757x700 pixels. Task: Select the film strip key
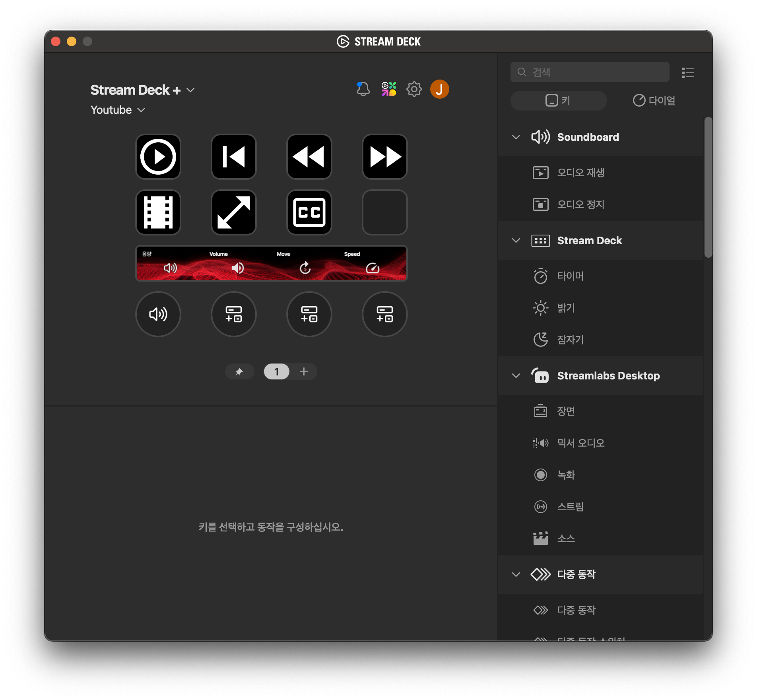tap(158, 212)
